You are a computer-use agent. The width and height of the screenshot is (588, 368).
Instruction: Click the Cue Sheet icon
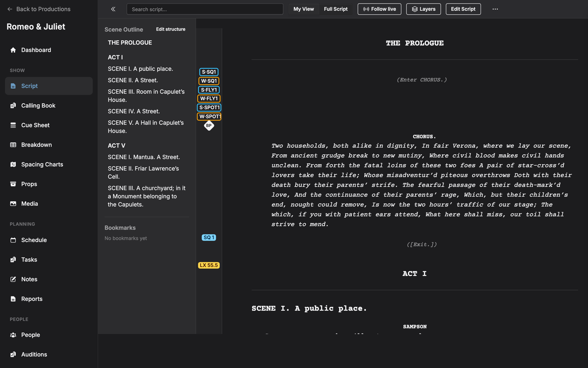[13, 125]
